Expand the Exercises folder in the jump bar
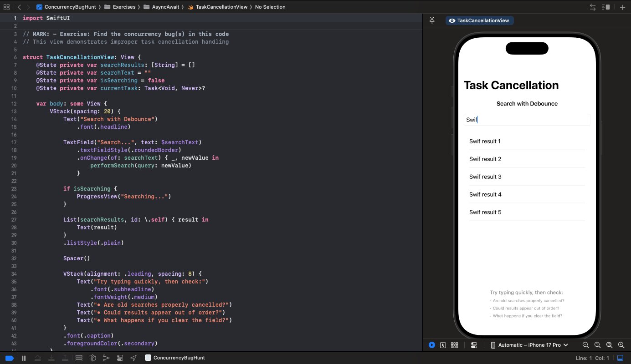 [120, 7]
